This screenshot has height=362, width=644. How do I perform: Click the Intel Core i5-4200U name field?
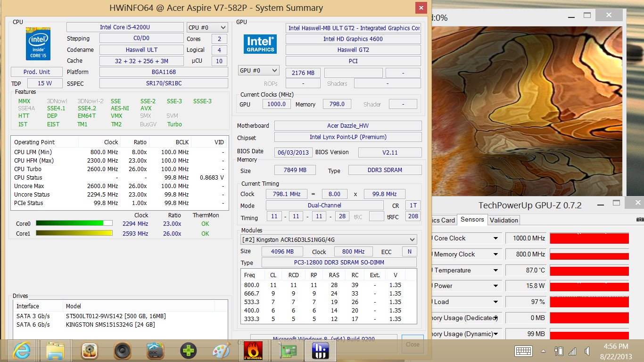[x=125, y=27]
